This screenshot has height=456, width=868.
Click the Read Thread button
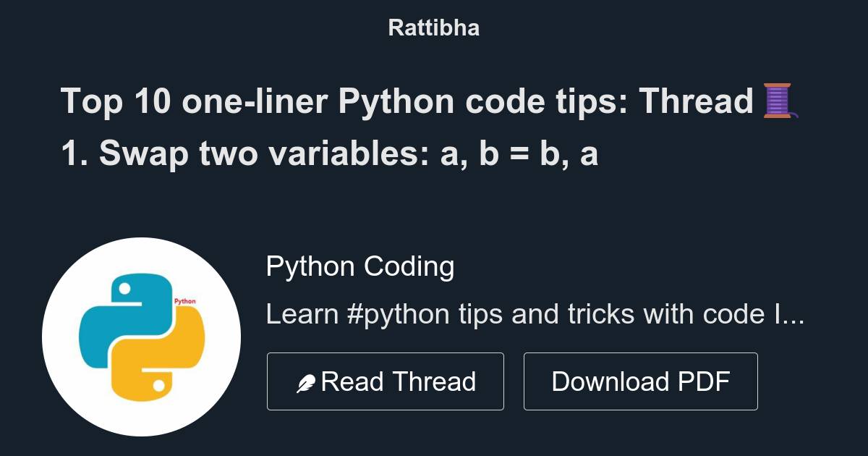(386, 381)
